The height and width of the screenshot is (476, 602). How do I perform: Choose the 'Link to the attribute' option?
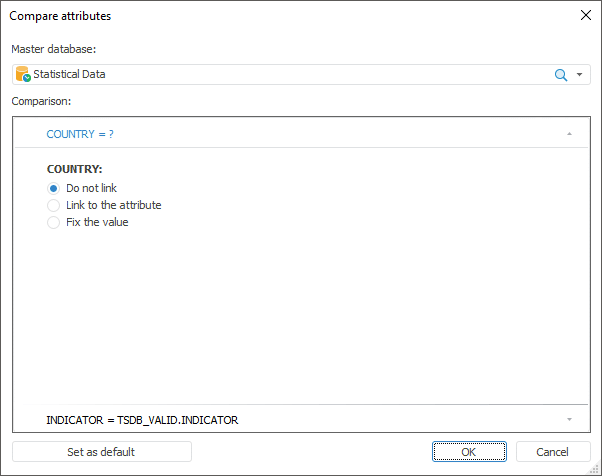pos(54,205)
